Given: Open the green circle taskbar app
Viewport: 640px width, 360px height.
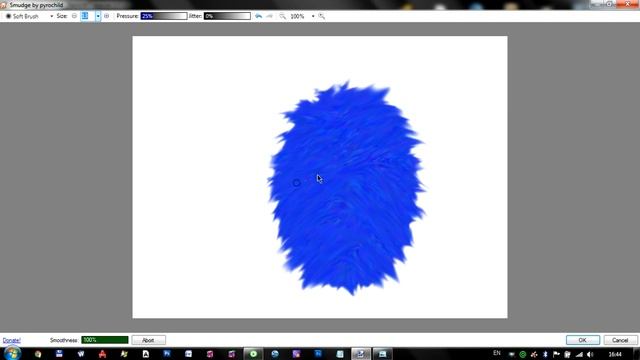Looking at the screenshot, I should tap(253, 354).
